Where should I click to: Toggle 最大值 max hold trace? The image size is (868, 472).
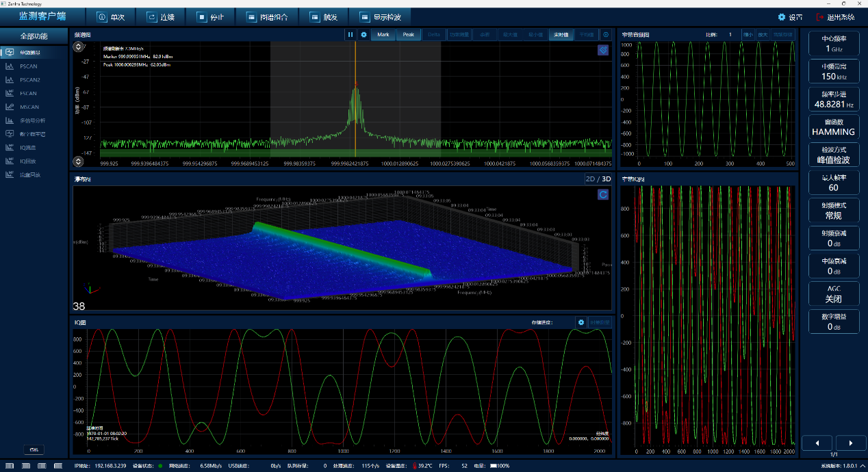(509, 34)
